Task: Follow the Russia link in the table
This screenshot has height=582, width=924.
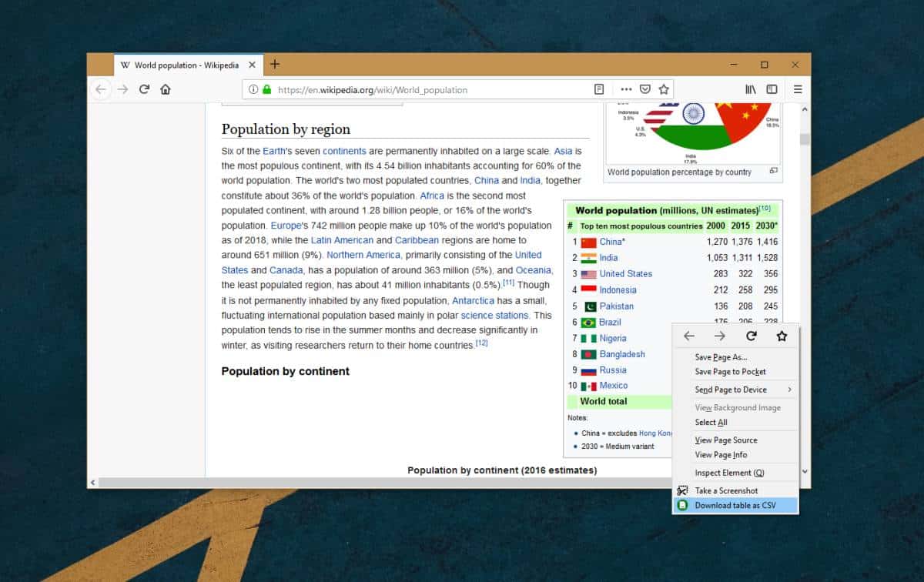Action: click(613, 370)
